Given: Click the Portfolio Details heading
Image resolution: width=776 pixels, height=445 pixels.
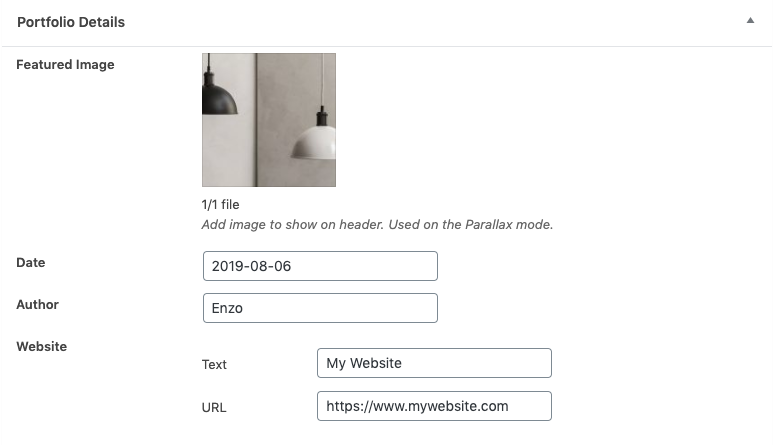Looking at the screenshot, I should point(71,22).
